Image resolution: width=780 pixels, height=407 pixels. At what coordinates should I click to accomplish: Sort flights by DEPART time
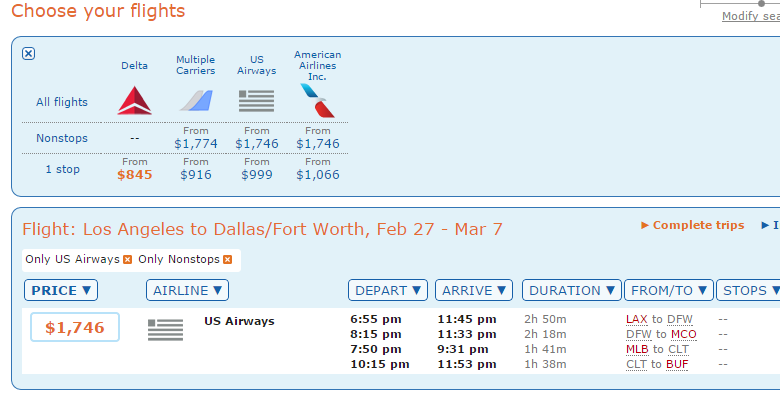[x=388, y=290]
